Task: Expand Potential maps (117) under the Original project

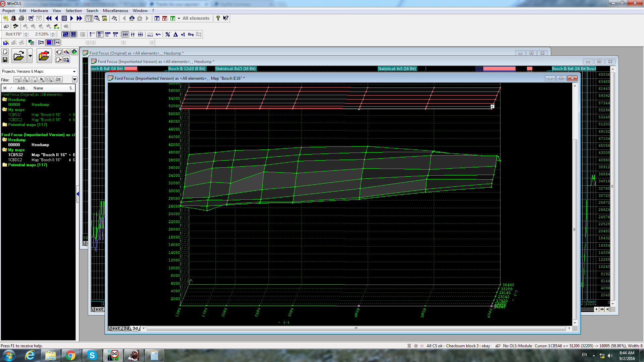Action: [x=5, y=125]
